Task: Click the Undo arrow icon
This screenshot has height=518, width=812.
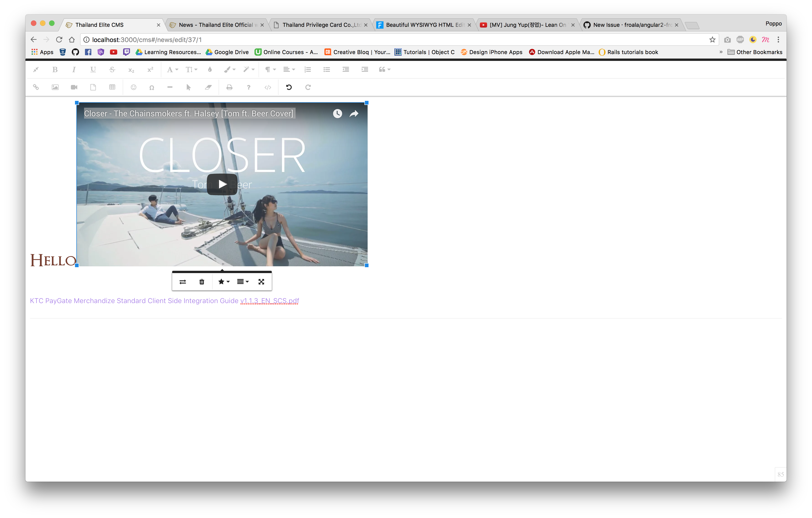Action: coord(289,87)
